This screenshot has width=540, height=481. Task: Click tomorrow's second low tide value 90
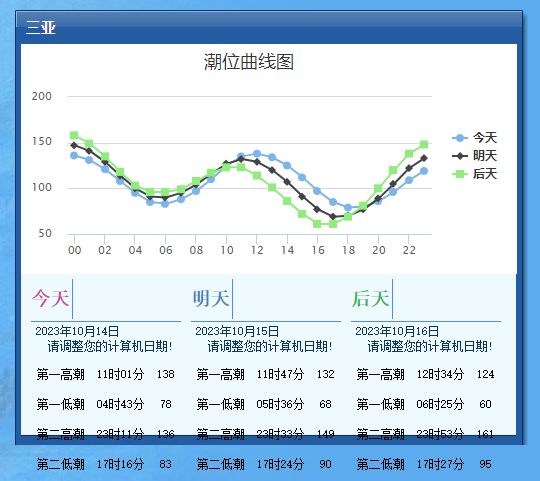[x=325, y=464]
